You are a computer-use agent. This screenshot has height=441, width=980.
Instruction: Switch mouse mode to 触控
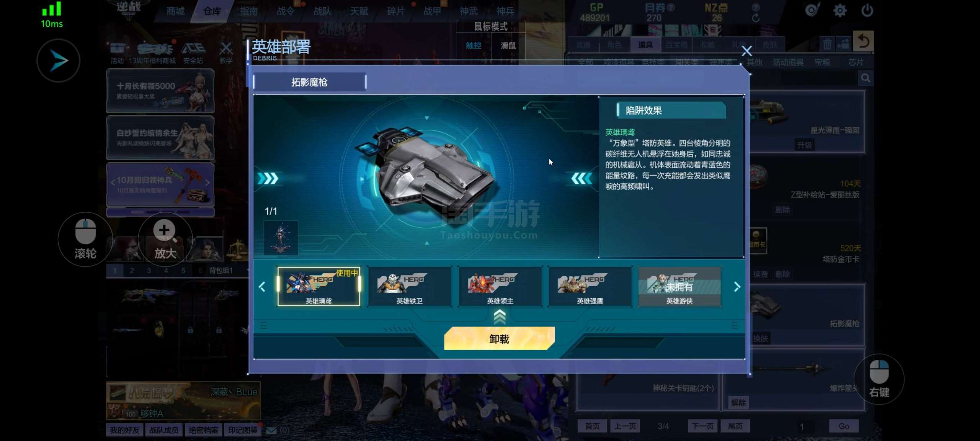(474, 46)
